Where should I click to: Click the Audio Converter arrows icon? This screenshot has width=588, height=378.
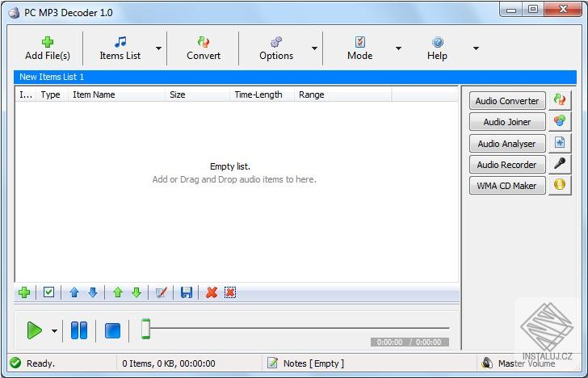click(x=560, y=100)
